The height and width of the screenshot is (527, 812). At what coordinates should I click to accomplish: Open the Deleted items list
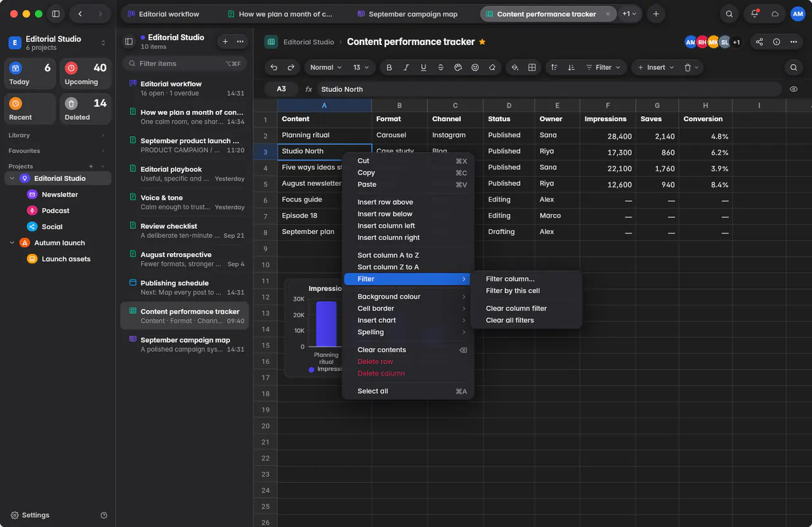click(x=86, y=108)
